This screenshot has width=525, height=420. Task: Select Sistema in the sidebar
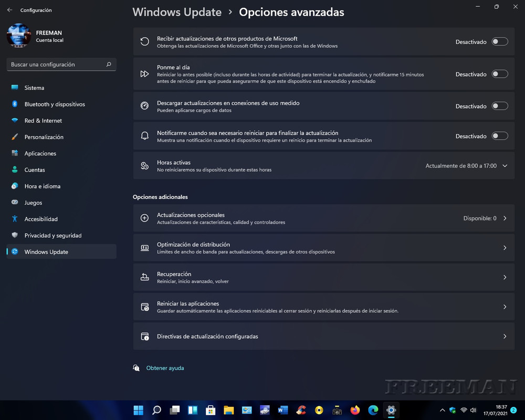61,88
